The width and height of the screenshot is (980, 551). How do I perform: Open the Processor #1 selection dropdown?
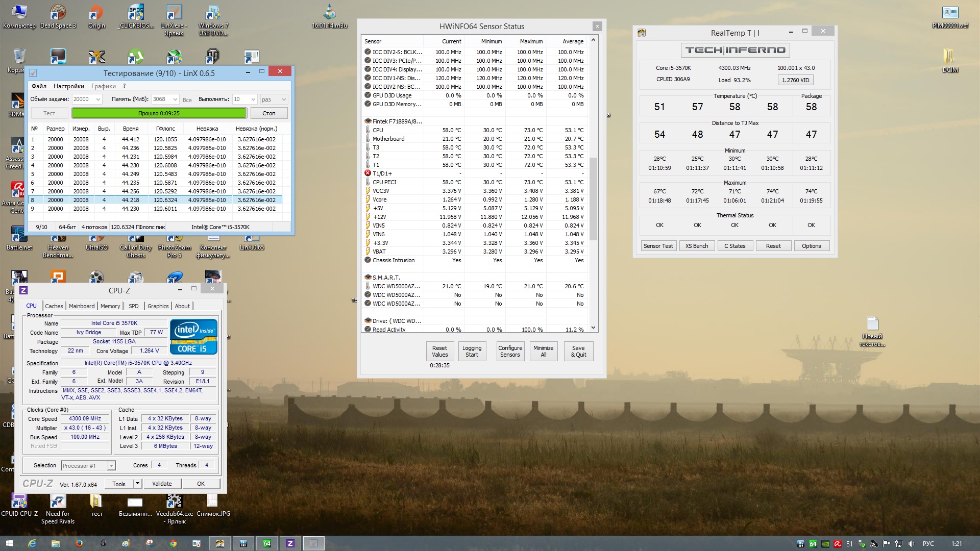pos(111,466)
